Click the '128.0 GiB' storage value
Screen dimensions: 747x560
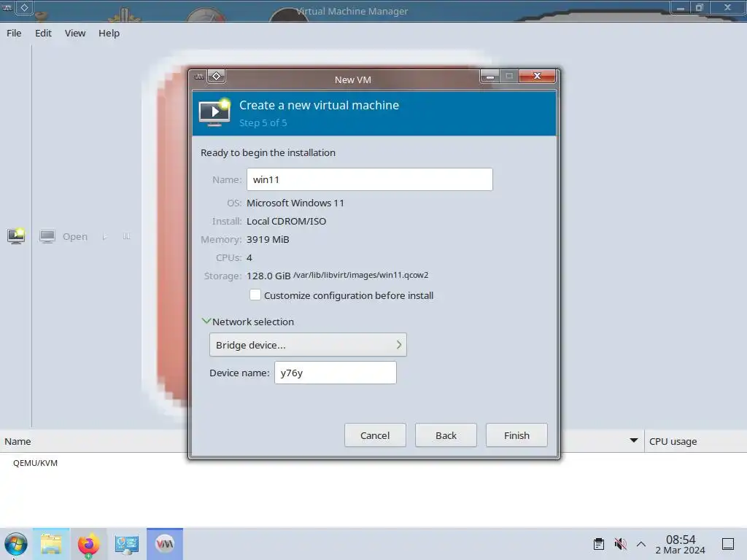[268, 276]
